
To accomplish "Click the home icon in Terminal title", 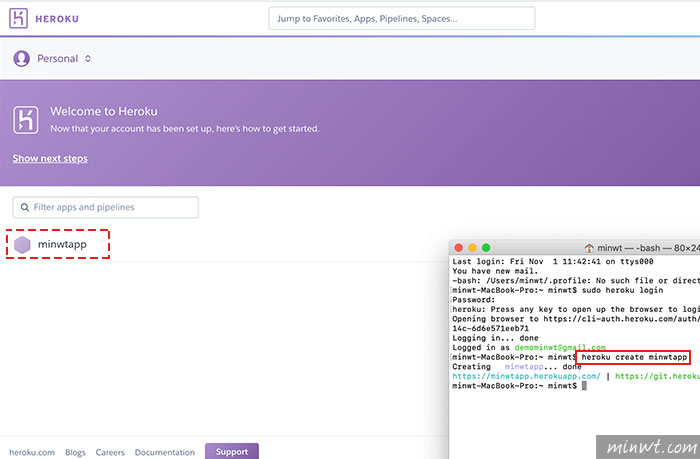I will tap(589, 248).
